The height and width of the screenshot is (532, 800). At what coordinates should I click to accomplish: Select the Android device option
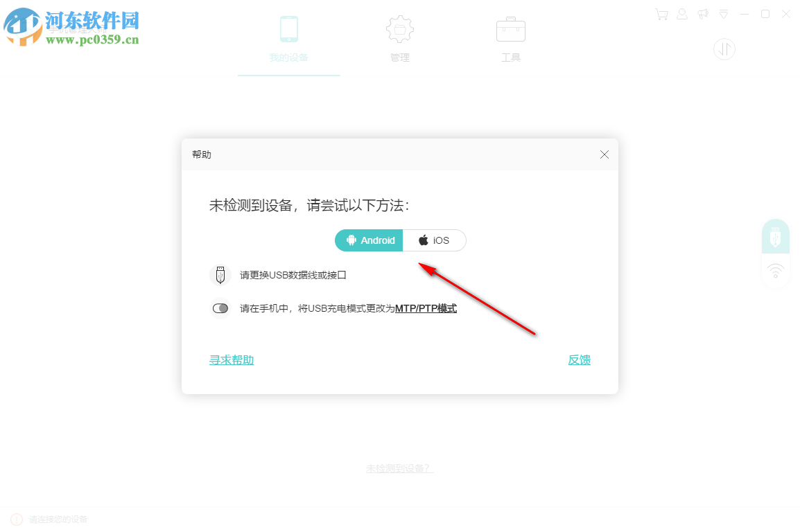click(x=368, y=240)
